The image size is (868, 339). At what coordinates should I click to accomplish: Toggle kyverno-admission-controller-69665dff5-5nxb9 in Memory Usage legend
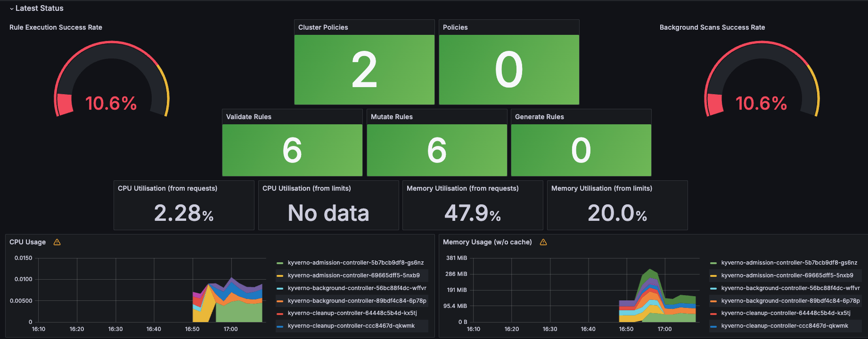coord(787,275)
